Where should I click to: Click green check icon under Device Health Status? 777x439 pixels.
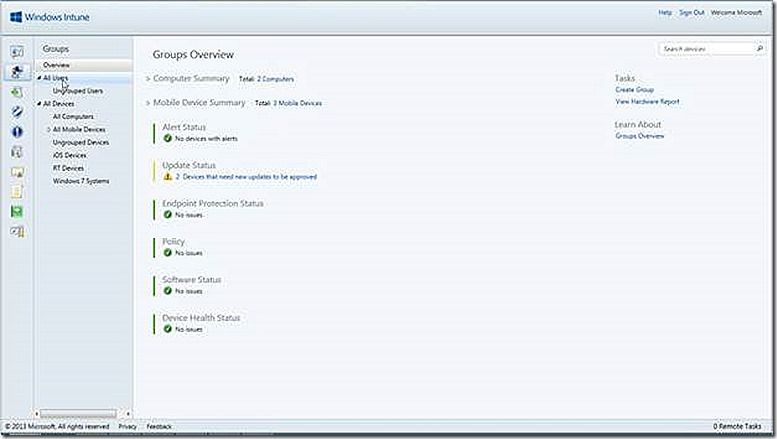pos(167,329)
